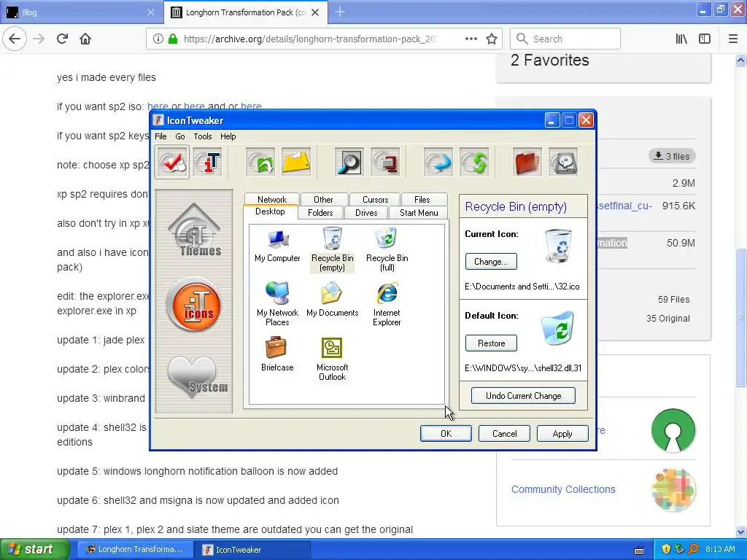Screen dimensions: 747x560
Task: Select Longhorn Transforma... taskbar button
Action: [136, 550]
